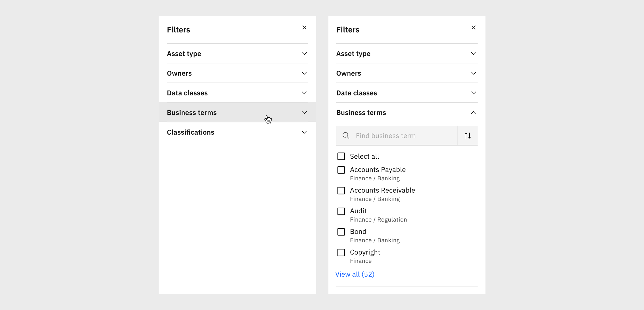The image size is (644, 310).
Task: Enable the Audit checkbox
Action: (341, 211)
